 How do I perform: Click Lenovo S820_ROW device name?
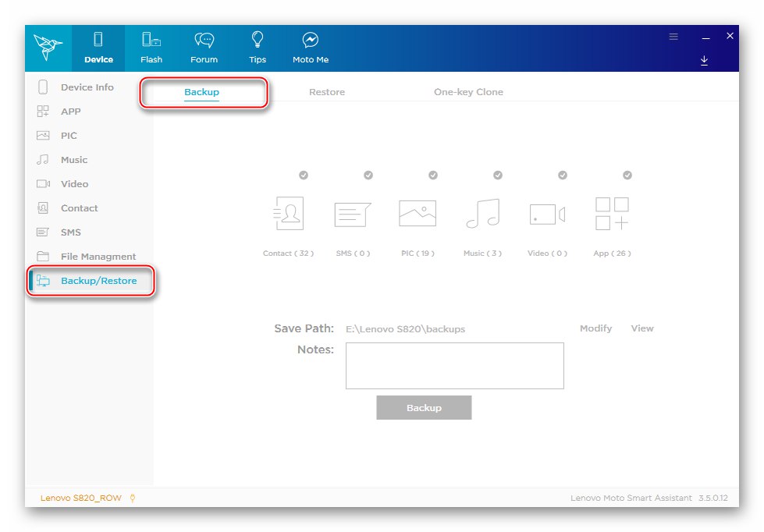coord(81,498)
